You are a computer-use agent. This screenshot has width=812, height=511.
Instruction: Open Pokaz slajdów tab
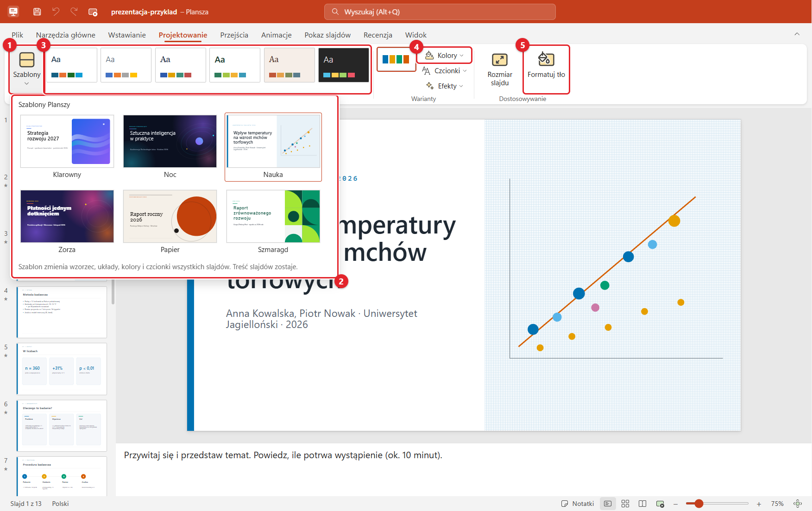point(327,35)
